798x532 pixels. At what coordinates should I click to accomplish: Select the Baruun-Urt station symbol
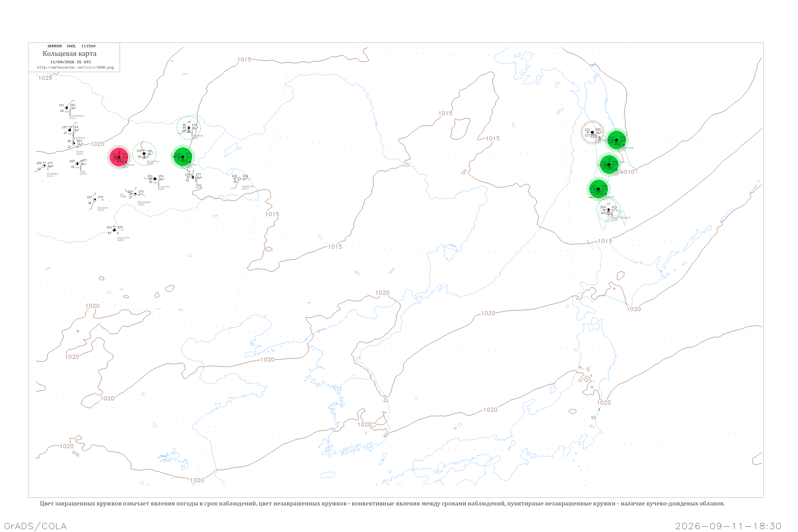coord(155,179)
